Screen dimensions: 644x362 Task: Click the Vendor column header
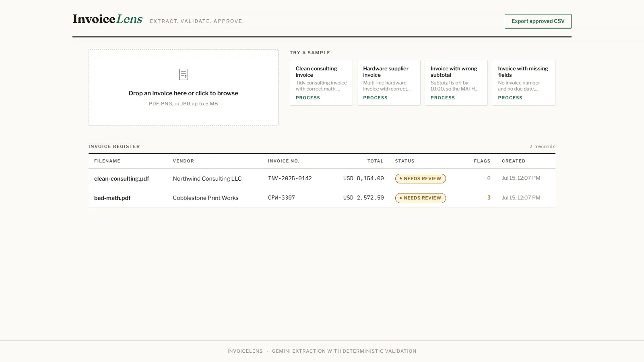[x=184, y=161]
